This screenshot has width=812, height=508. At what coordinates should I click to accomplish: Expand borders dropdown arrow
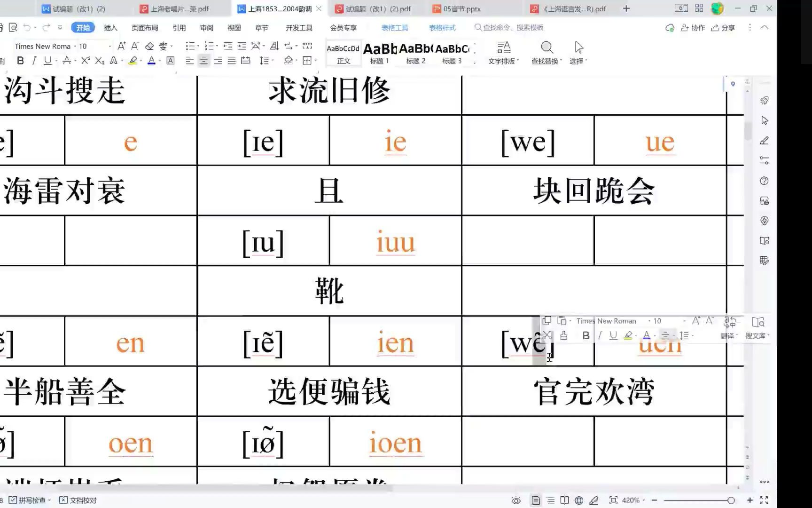point(316,61)
